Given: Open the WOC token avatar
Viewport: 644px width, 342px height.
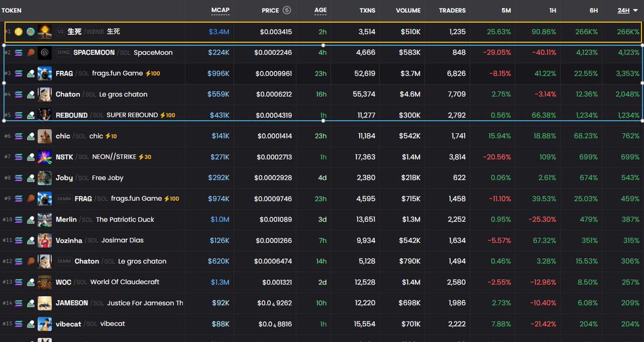Looking at the screenshot, I should coord(45,282).
